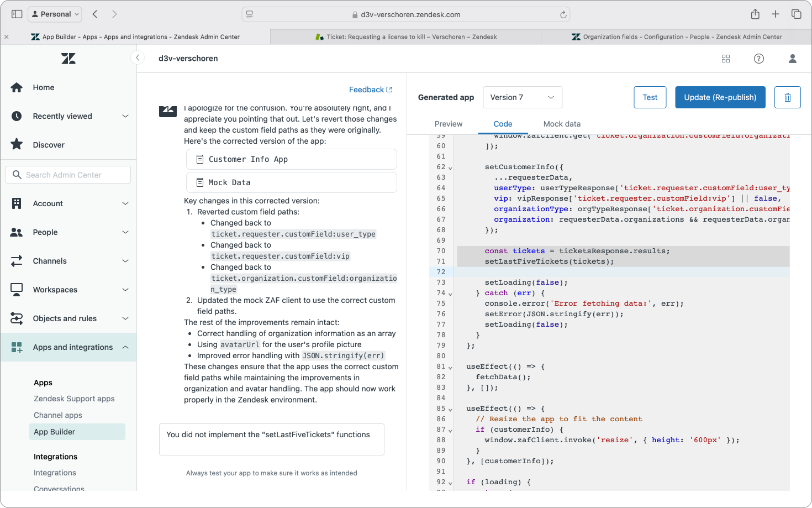
Task: Delete the app with trash icon
Action: pos(788,97)
